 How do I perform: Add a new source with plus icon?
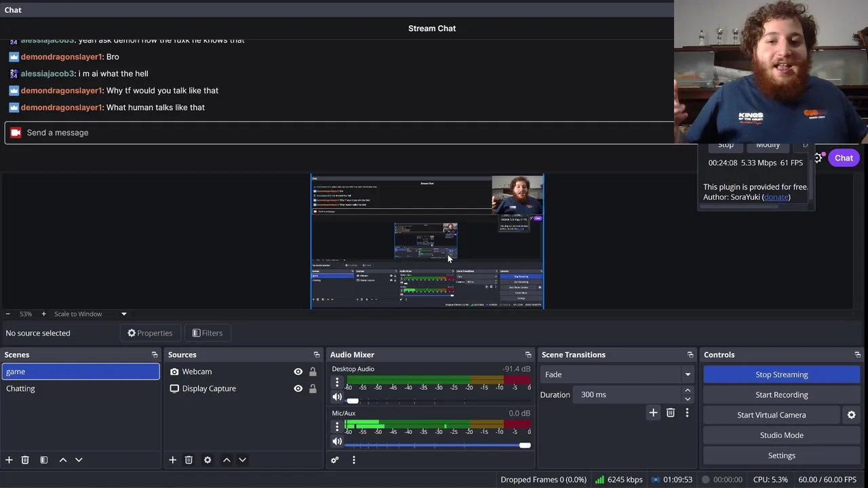(x=172, y=460)
